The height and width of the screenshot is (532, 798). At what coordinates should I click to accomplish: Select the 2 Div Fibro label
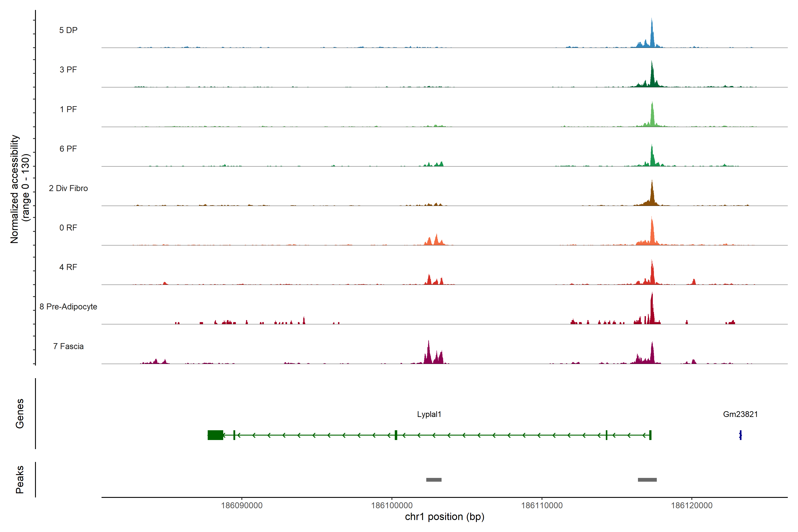coord(68,188)
